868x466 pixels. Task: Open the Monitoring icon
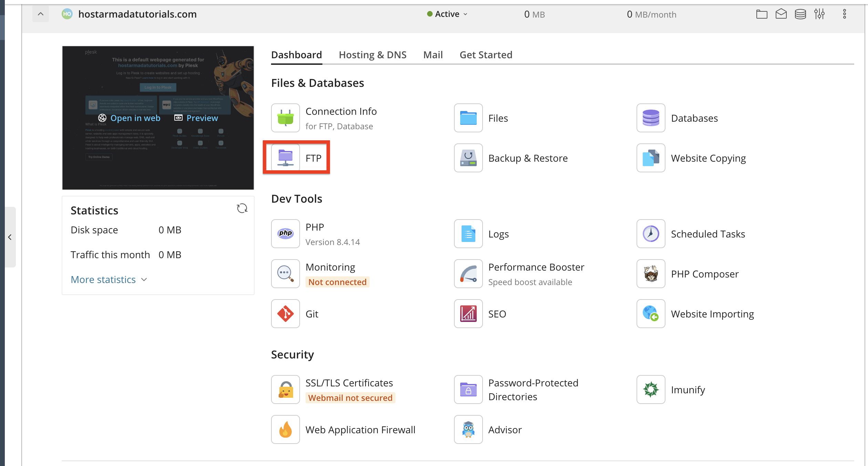[x=286, y=274]
